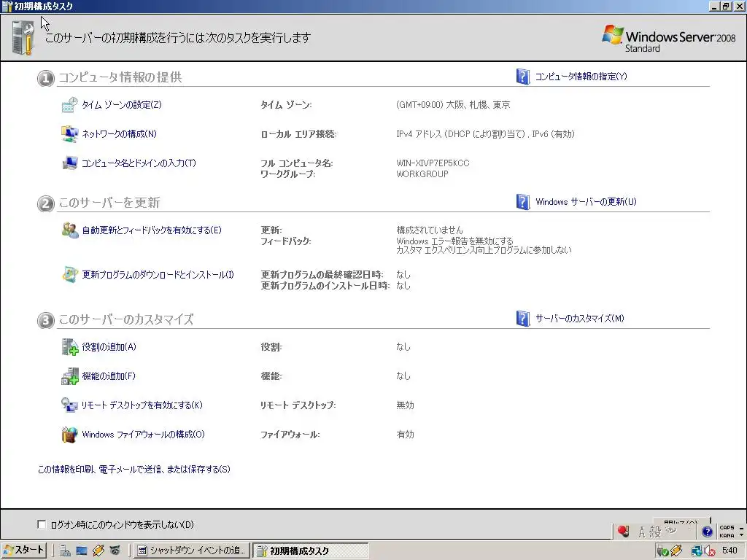The image size is (747, 560).
Task: Click the IME input mode A indicator
Action: (642, 532)
